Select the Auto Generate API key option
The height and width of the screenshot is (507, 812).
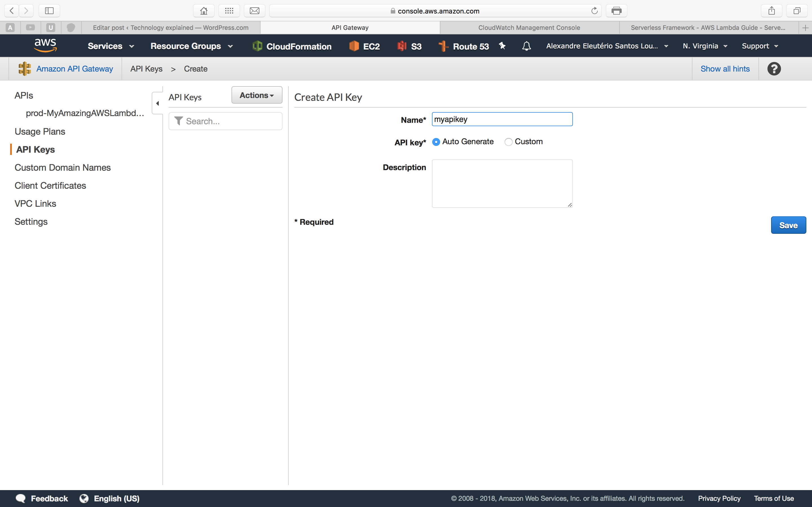click(436, 142)
